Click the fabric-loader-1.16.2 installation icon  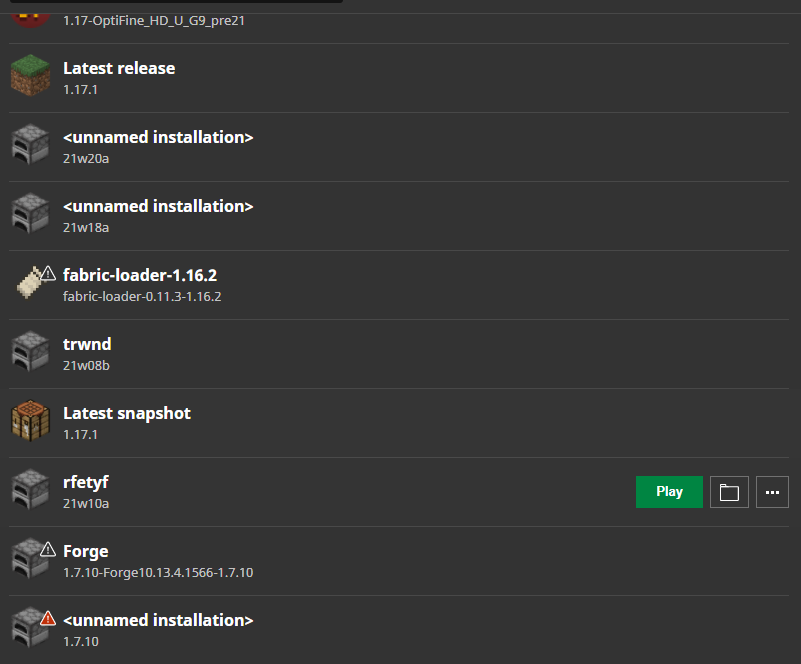pyautogui.click(x=30, y=284)
